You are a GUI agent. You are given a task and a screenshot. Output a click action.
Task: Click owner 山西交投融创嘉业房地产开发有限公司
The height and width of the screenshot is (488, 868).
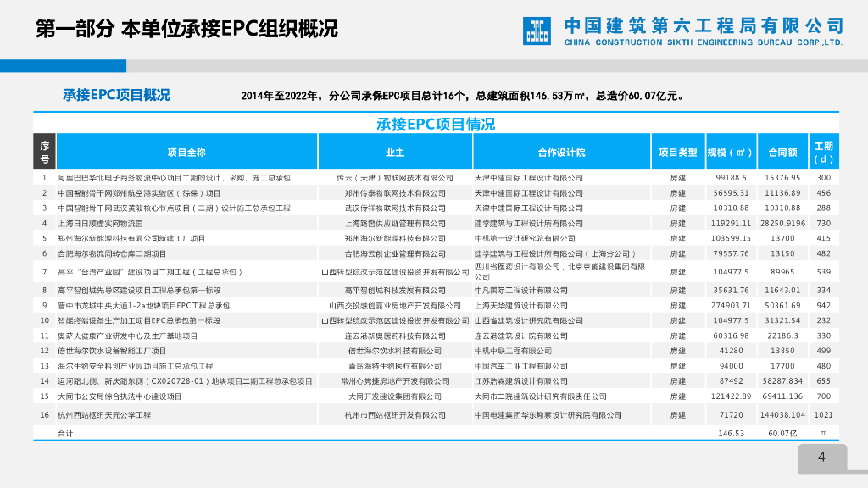click(395, 305)
